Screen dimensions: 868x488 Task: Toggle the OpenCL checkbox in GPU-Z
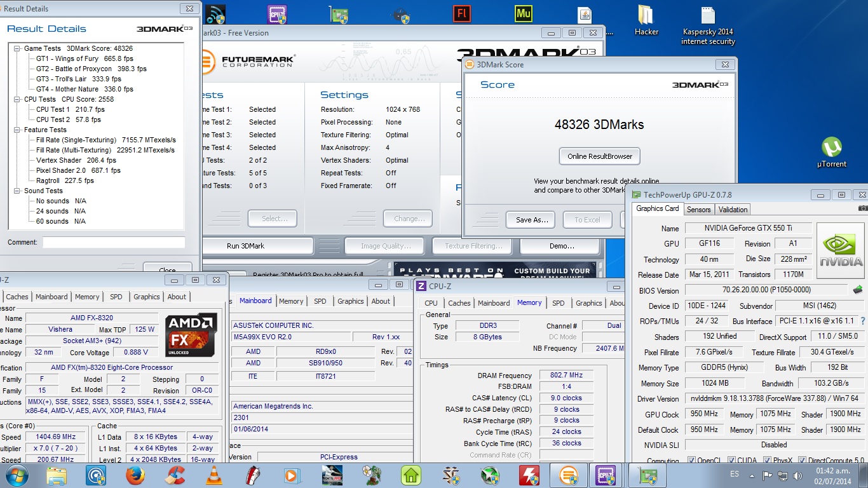691,460
